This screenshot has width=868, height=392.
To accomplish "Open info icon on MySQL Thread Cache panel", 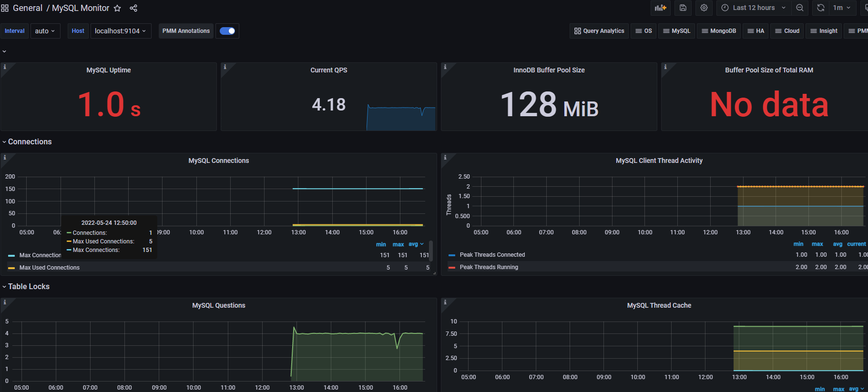I will [x=445, y=302].
